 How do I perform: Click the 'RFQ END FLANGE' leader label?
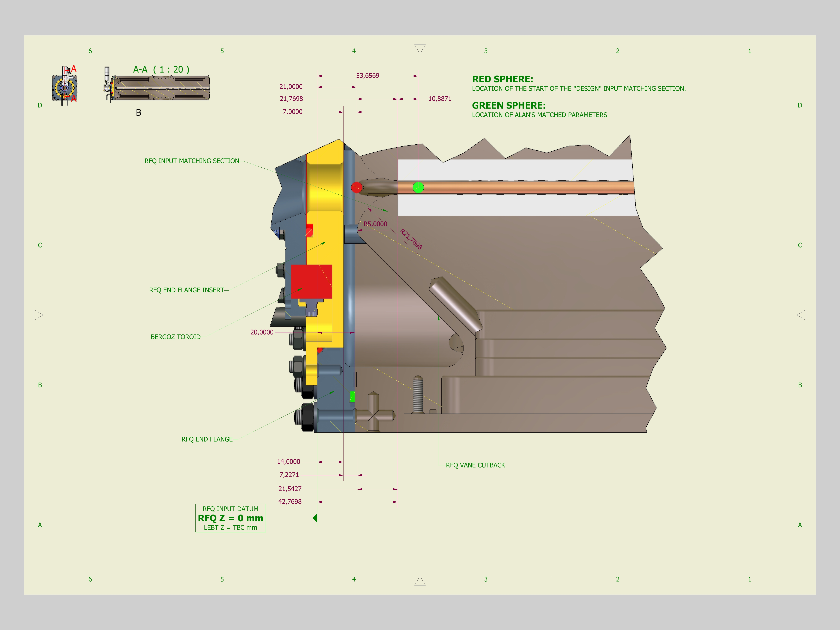coord(207,439)
